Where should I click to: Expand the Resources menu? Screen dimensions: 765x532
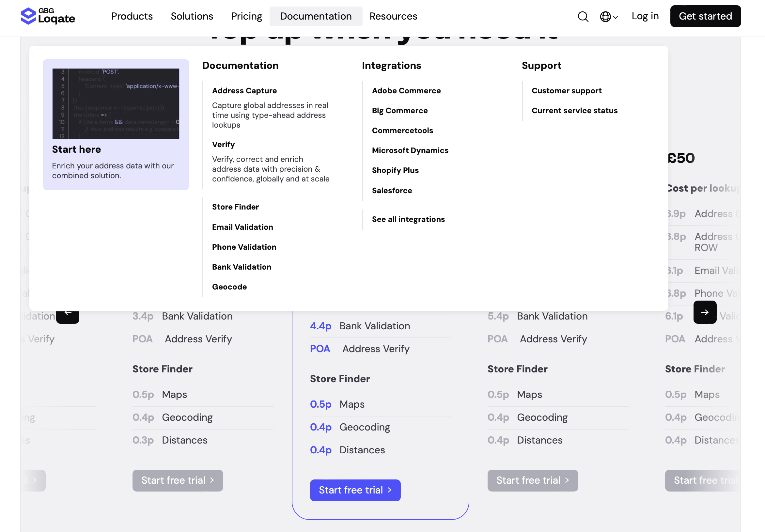point(393,16)
